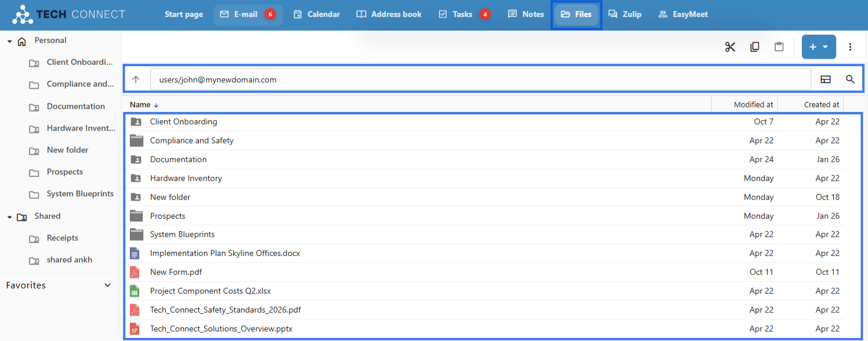This screenshot has height=341, width=868.
Task: Open the E-mail tab
Action: 248,14
